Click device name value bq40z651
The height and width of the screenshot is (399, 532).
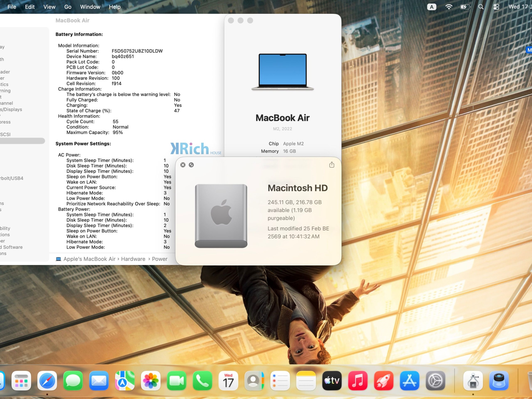click(x=123, y=56)
